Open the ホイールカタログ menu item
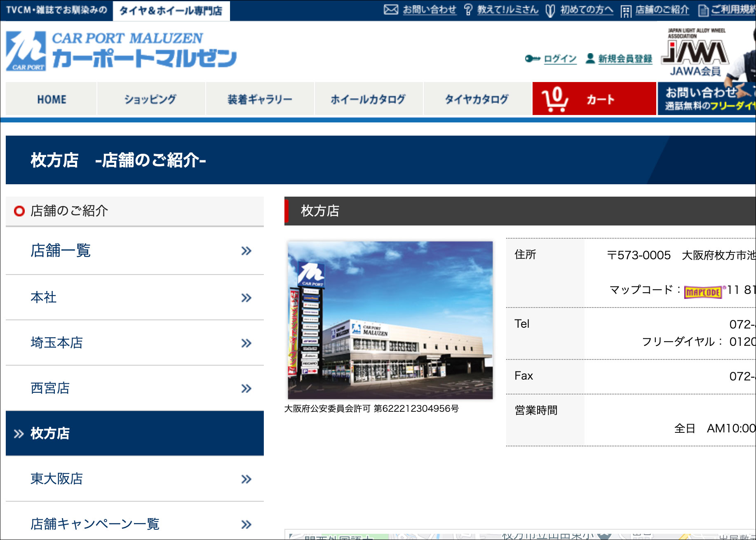 pyautogui.click(x=368, y=99)
